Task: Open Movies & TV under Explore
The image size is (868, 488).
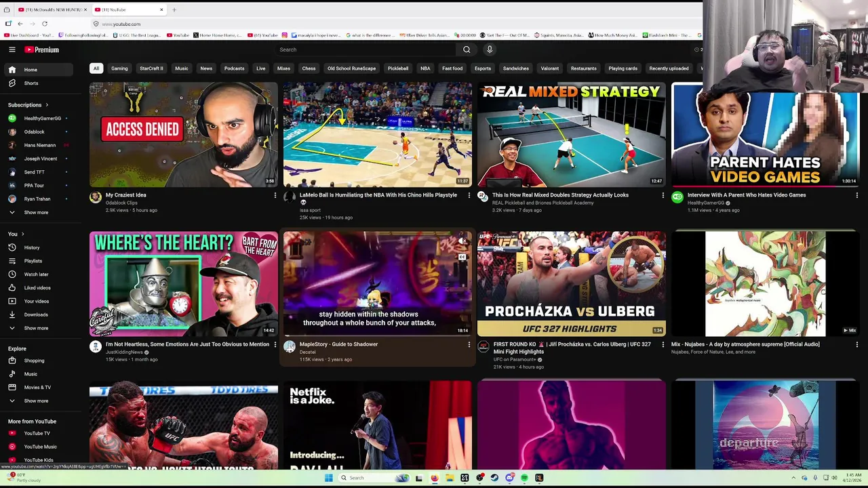Action: pos(39,387)
